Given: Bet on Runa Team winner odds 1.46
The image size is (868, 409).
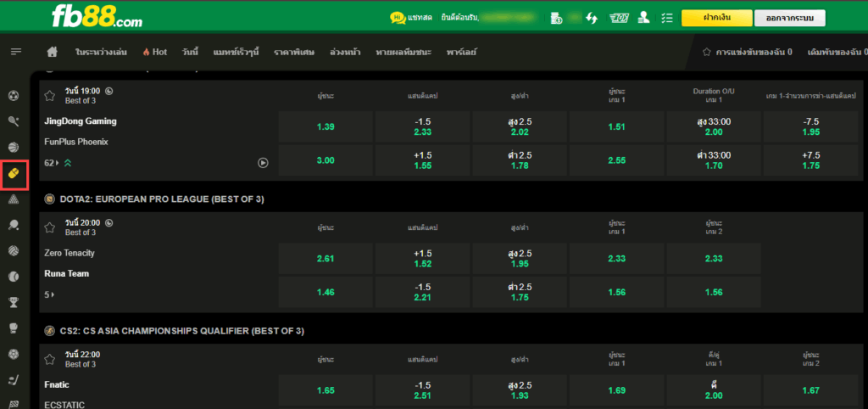Looking at the screenshot, I should 325,292.
